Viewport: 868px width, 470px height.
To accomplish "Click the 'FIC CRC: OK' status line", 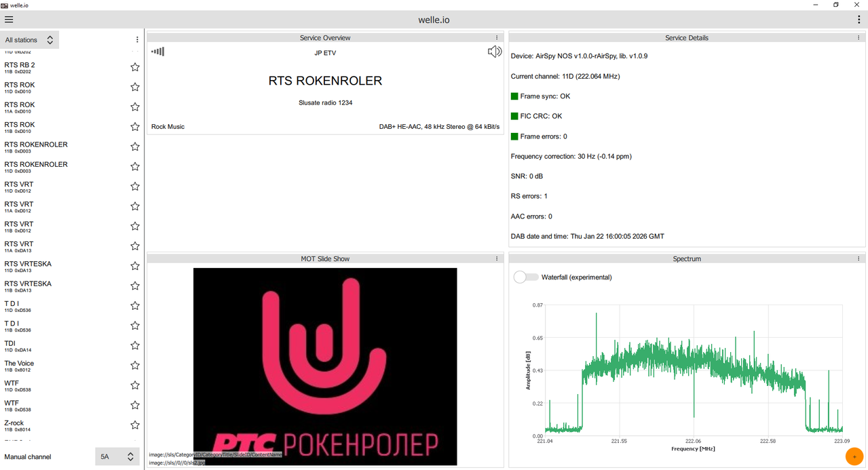I will 536,116.
